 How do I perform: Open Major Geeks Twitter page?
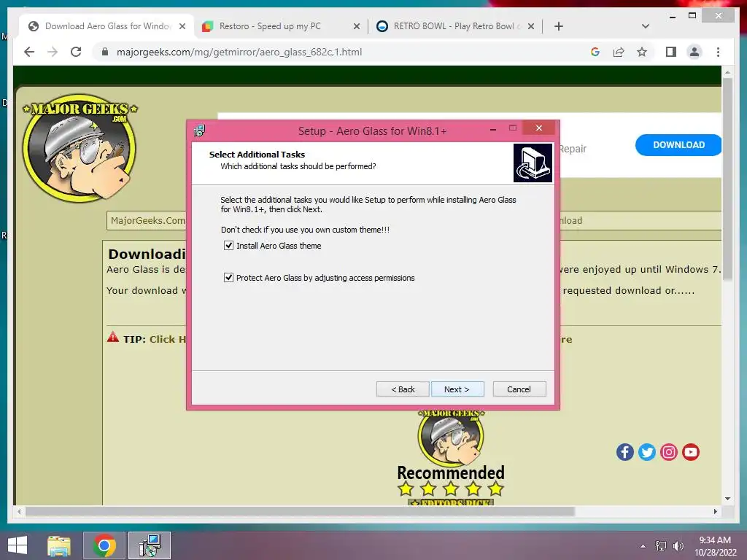tap(646, 452)
